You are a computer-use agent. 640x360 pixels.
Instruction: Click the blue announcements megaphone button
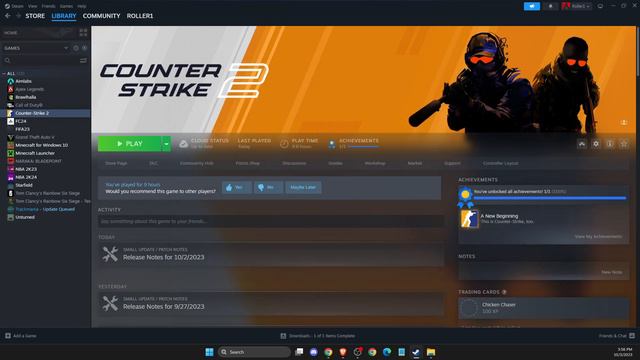point(532,6)
